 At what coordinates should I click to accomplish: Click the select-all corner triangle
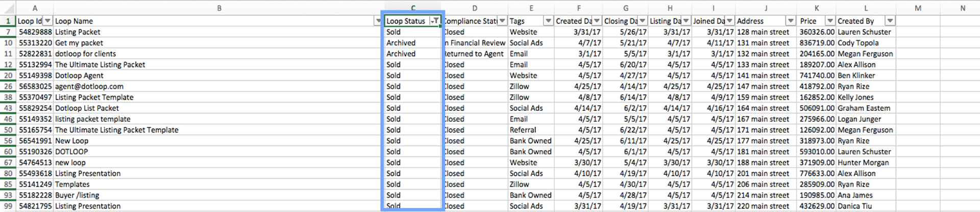[8, 8]
